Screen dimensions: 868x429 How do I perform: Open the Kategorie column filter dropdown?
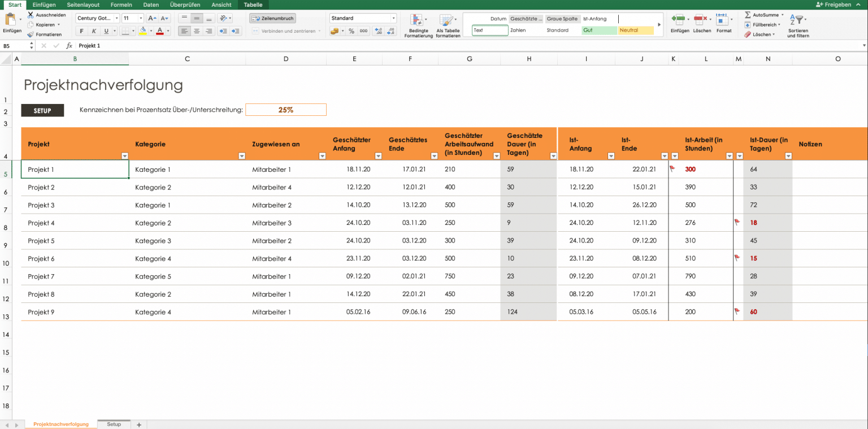point(242,156)
